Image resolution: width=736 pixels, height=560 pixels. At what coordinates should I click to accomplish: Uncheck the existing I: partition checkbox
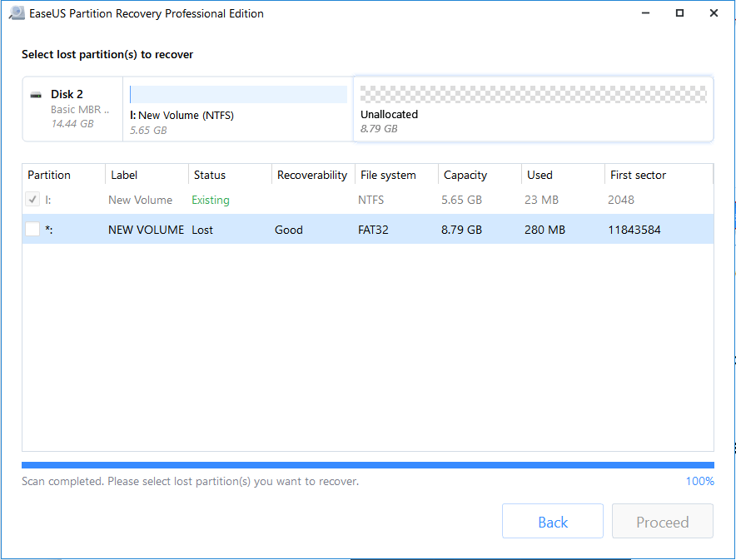pyautogui.click(x=32, y=200)
